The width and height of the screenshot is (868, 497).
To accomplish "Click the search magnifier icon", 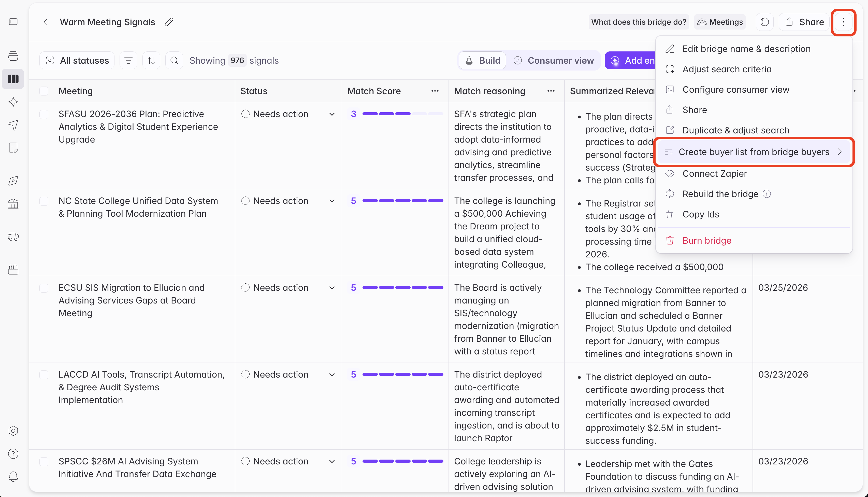I will pos(174,60).
